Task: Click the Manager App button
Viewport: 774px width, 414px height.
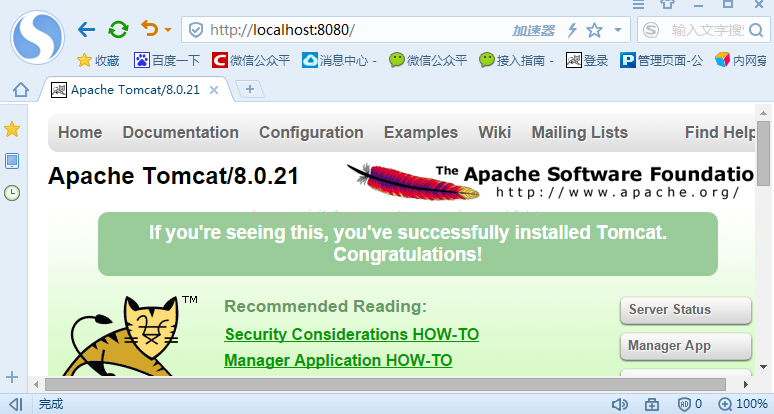Action: [686, 346]
